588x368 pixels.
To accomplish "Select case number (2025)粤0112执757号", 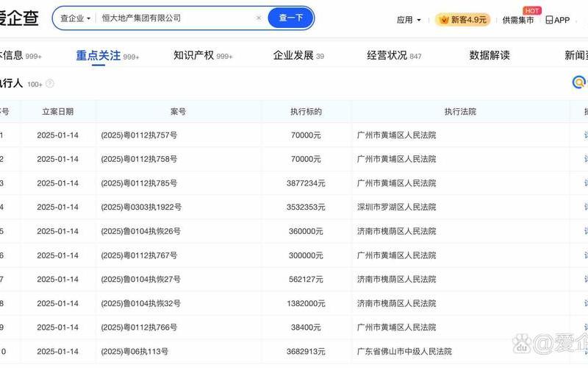I will point(139,135).
